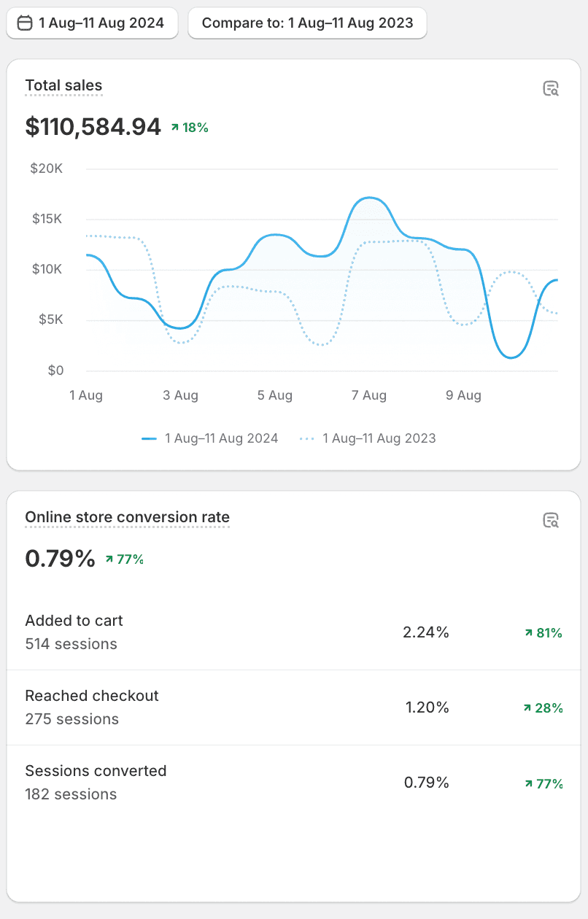Click the 2024 sales line peak near 7 Aug
This screenshot has width=588, height=919.
370,198
